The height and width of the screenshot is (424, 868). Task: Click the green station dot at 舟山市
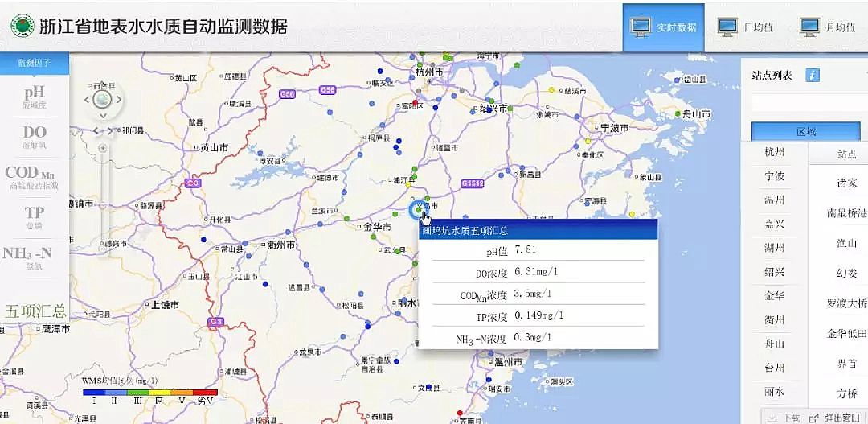tap(679, 112)
